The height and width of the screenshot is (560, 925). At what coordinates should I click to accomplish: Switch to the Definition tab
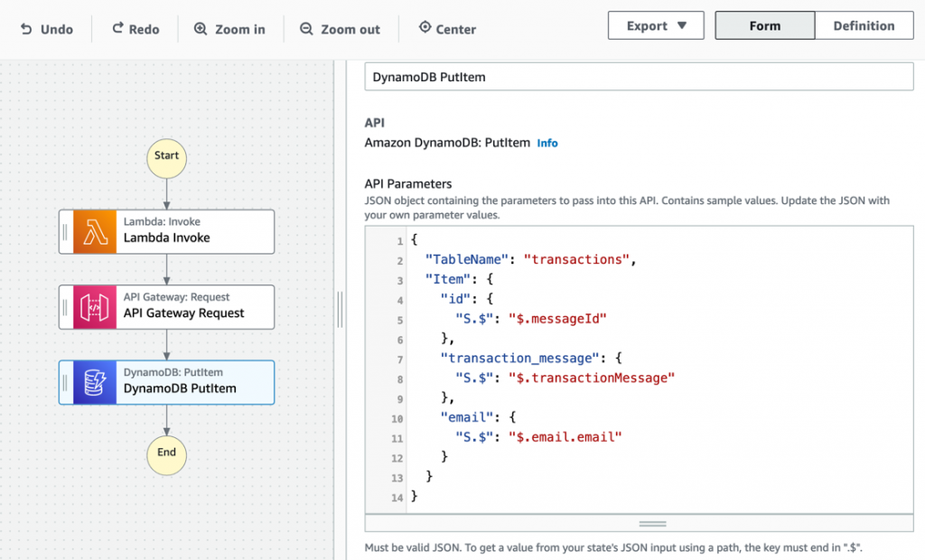click(864, 26)
